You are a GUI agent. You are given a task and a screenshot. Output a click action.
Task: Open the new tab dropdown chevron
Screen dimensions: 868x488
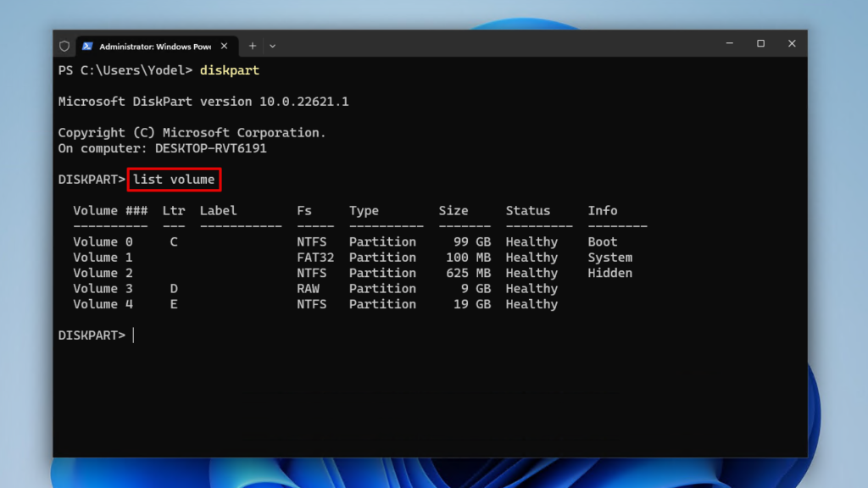271,47
